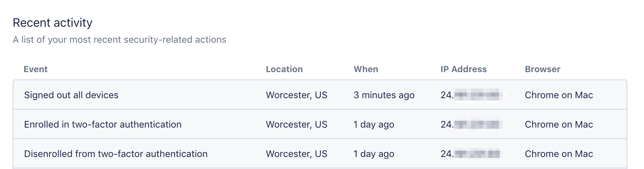Open "Disenrolled from two-factor authentication" event
Image resolution: width=644 pixels, height=169 pixels.
(x=116, y=154)
